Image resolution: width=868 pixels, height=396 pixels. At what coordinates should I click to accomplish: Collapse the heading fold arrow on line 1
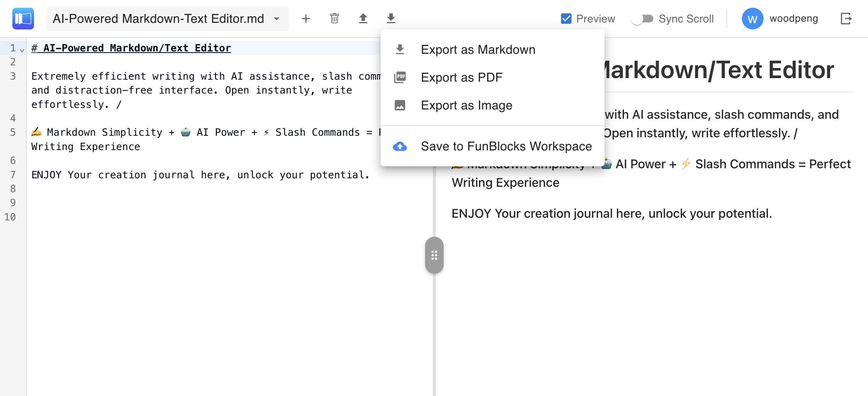(x=22, y=50)
